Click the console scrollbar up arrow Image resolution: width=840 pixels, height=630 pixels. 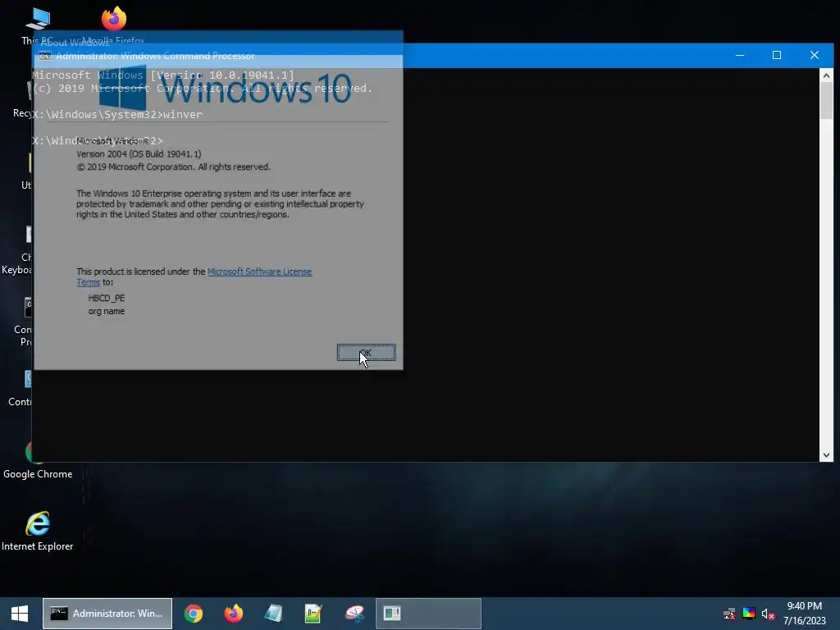(826, 75)
